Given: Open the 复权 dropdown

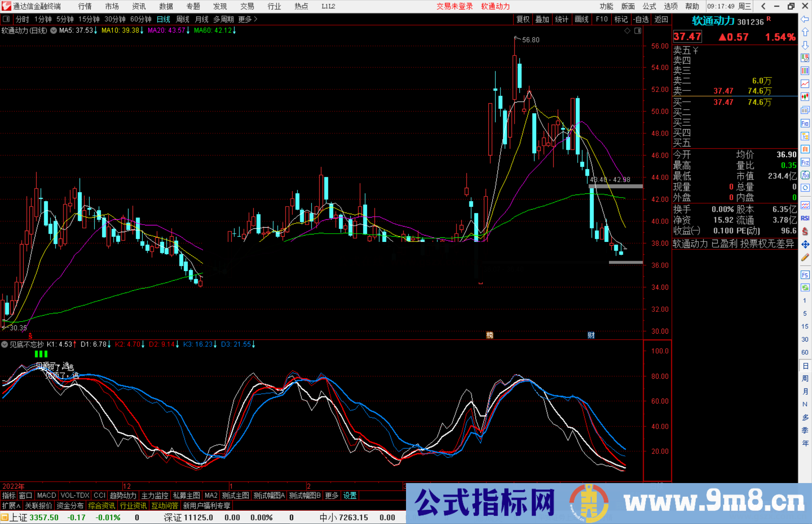Looking at the screenshot, I should pos(523,19).
